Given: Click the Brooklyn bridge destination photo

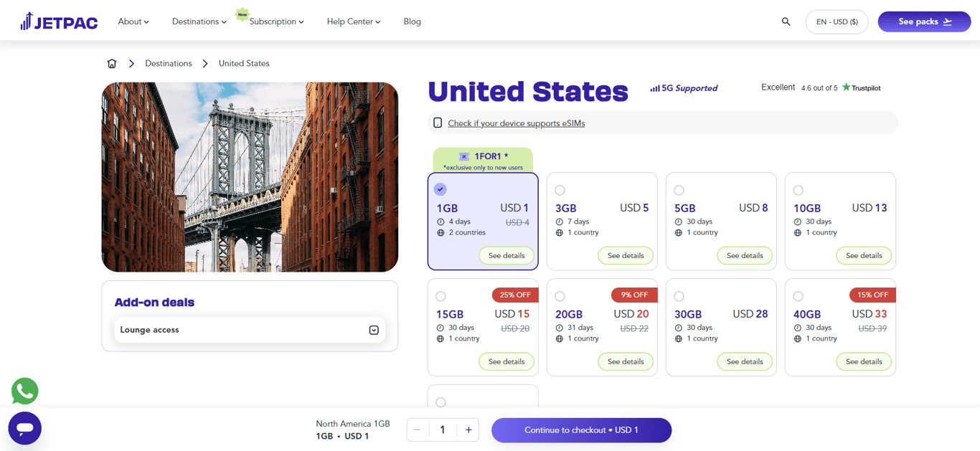Looking at the screenshot, I should click(250, 177).
